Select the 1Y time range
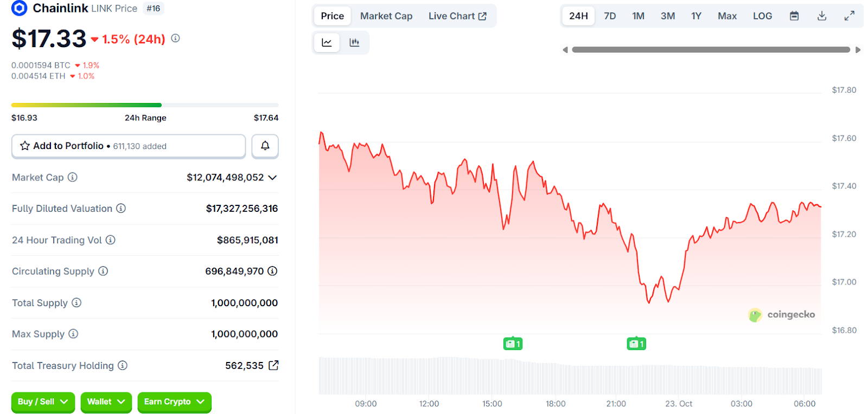868x414 pixels. [x=696, y=16]
